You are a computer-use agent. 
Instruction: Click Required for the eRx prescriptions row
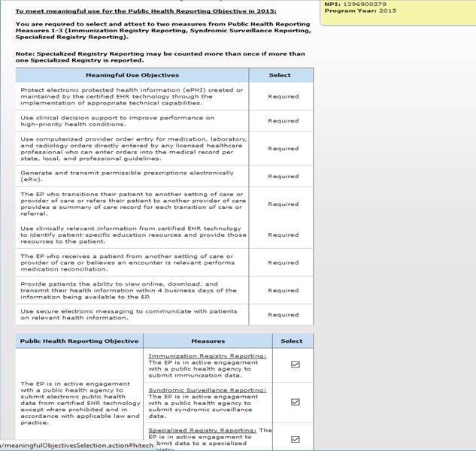283,177
